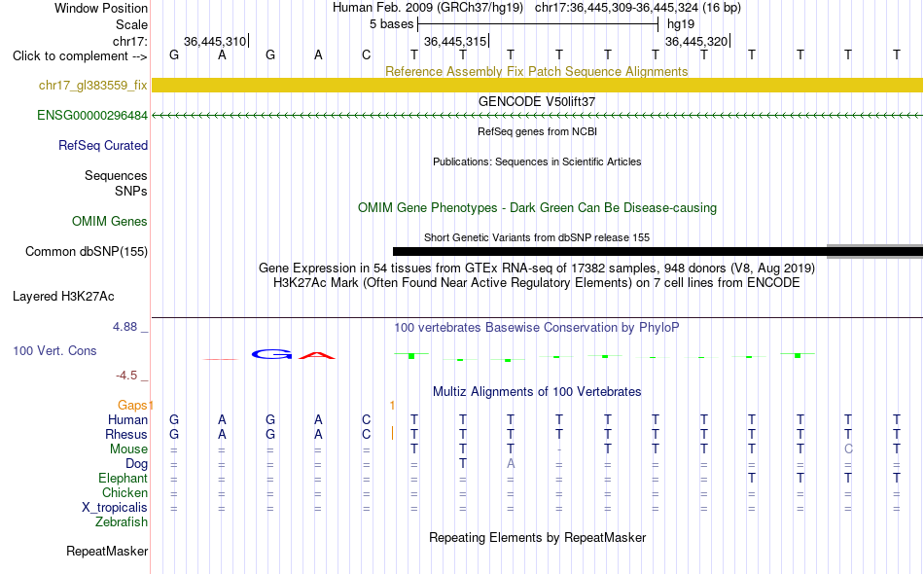Click the GTEx Gene Expression track title
The width and height of the screenshot is (924, 574).
537,269
